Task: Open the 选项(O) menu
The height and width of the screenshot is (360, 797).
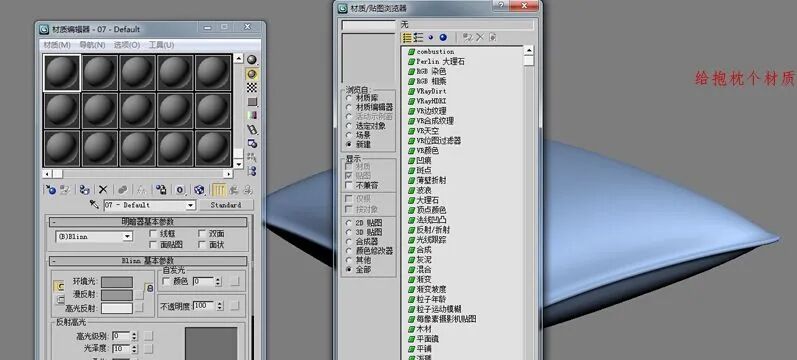Action: (x=127, y=45)
